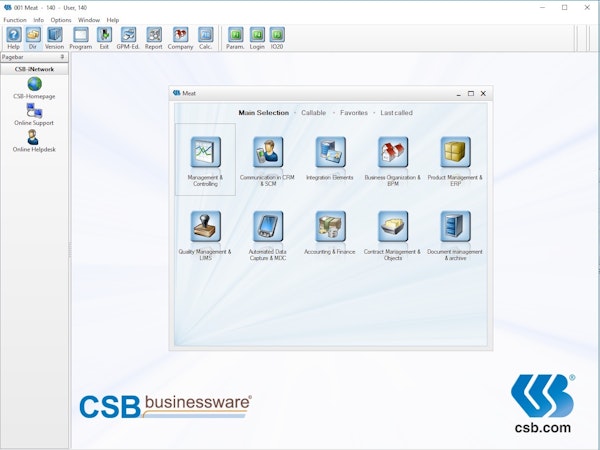
Task: Minimize the Meat inner window
Action: pyautogui.click(x=458, y=93)
